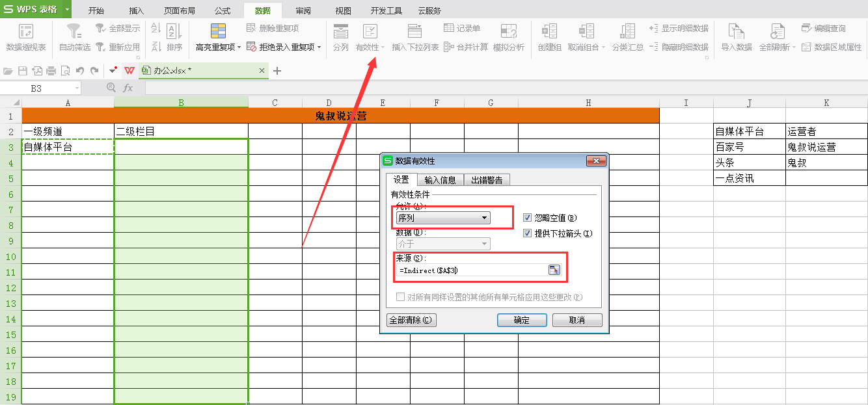Expand the 高亮重复项 dropdown arrow
Viewport: 868px width, 405px height.
(x=238, y=46)
